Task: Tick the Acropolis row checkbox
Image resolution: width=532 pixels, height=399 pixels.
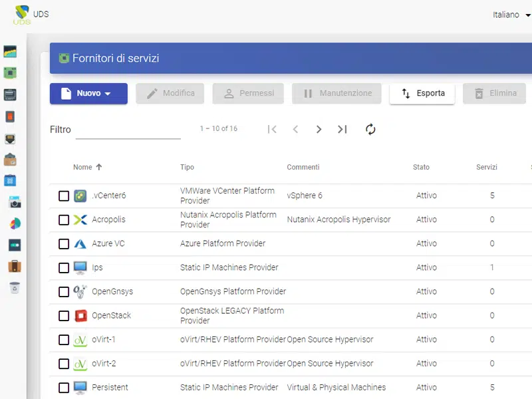Action: (x=64, y=220)
